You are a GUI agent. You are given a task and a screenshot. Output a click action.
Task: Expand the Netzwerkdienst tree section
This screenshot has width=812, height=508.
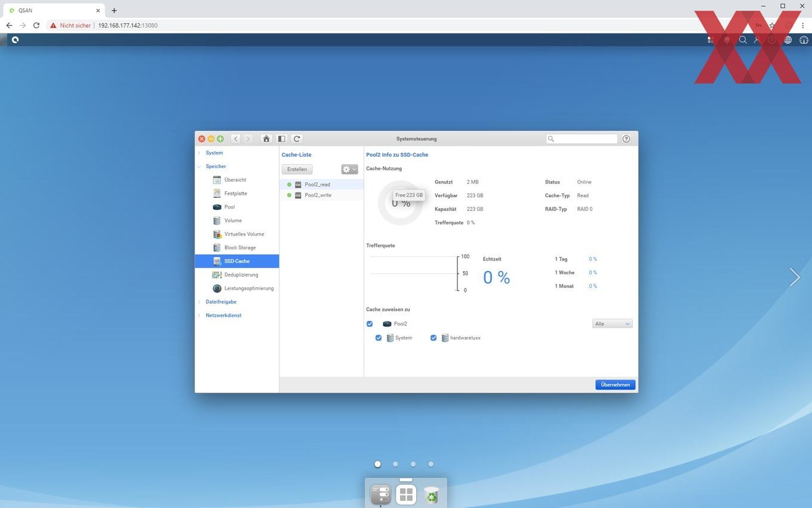199,316
